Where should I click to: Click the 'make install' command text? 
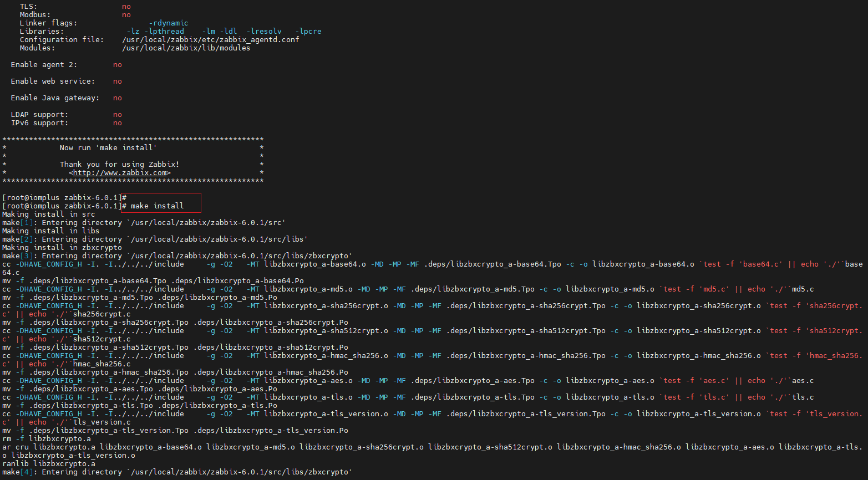[157, 206]
